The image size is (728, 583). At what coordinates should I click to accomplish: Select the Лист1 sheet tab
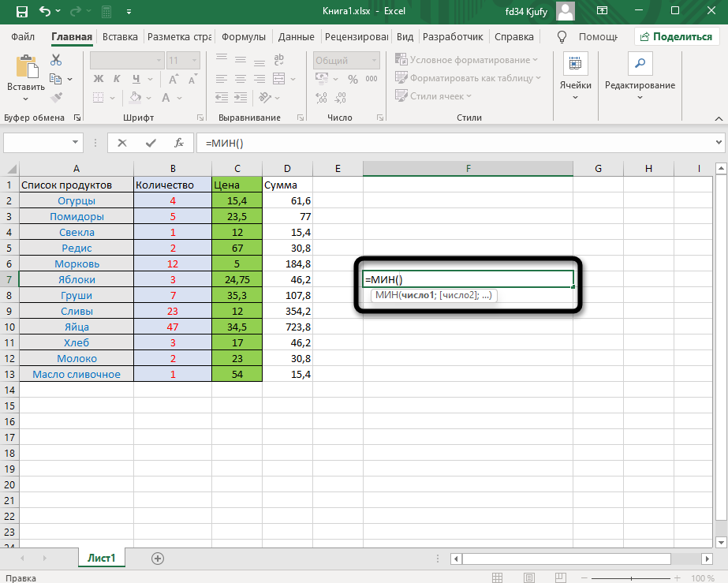pos(101,558)
